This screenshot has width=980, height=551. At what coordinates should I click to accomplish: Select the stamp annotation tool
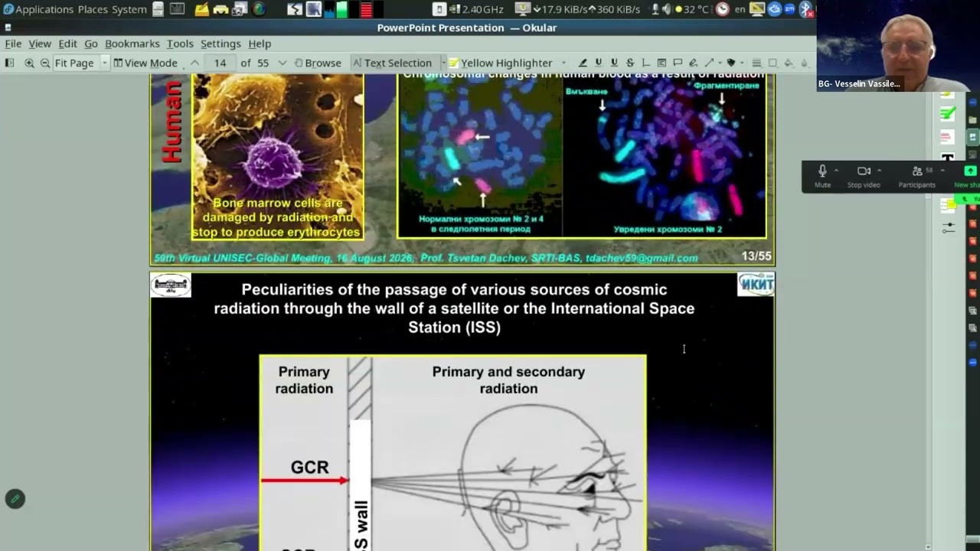(731, 63)
